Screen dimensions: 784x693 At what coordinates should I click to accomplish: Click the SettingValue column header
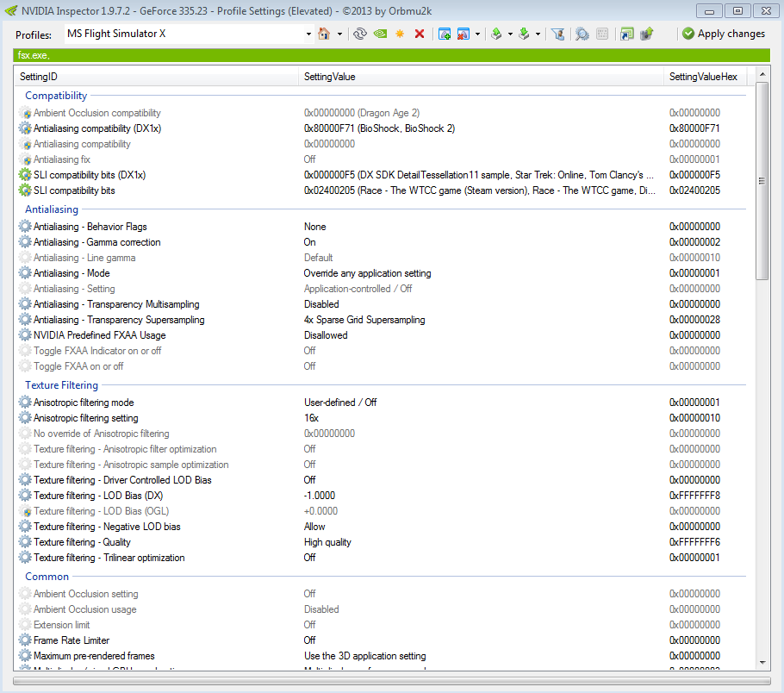click(x=481, y=77)
